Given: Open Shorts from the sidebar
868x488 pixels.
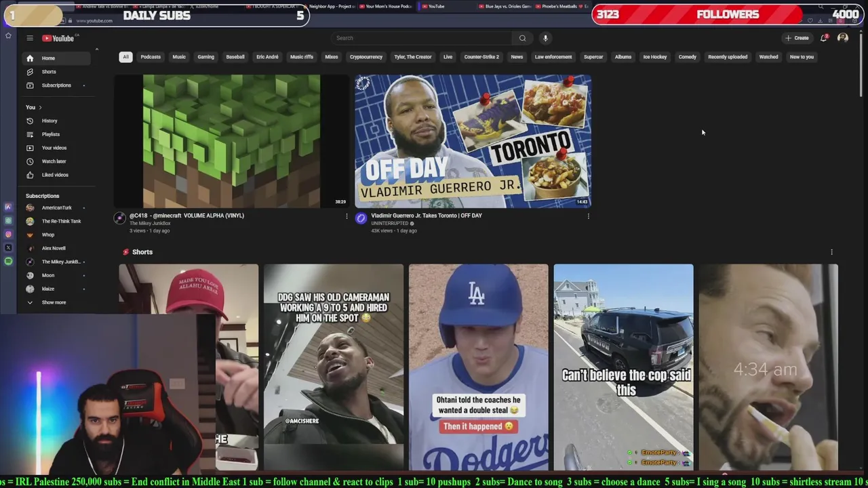Looking at the screenshot, I should 57,72.
